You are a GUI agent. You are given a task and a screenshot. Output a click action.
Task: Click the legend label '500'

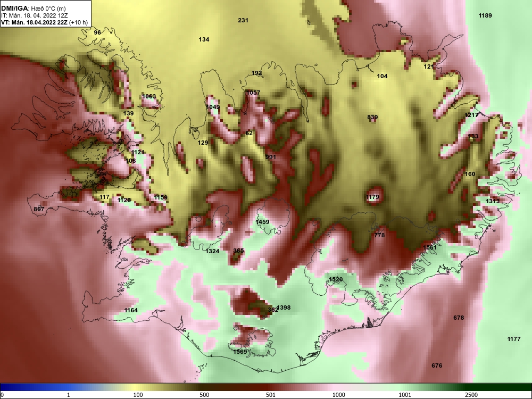pos(205,395)
